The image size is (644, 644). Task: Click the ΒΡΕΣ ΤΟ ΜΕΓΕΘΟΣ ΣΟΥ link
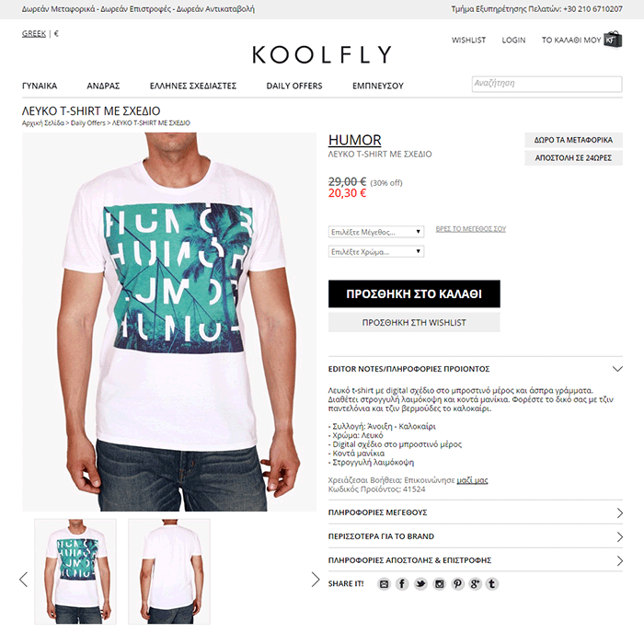pyautogui.click(x=471, y=229)
